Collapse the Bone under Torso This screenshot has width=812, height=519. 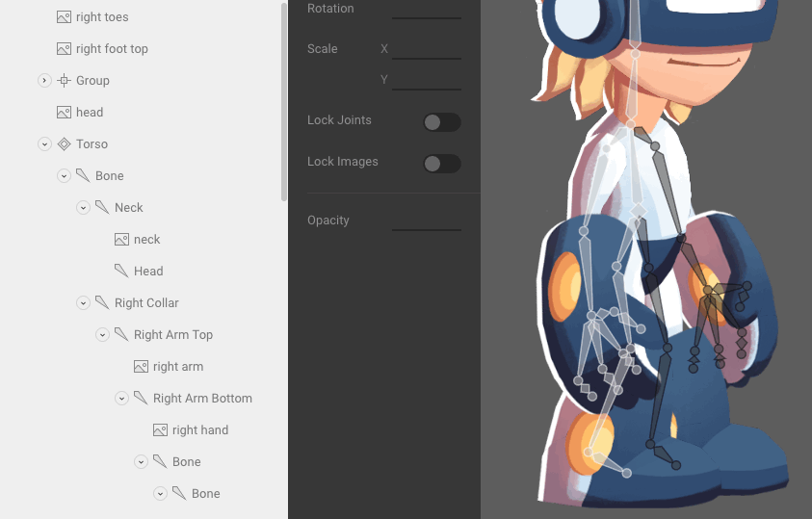[x=64, y=176]
